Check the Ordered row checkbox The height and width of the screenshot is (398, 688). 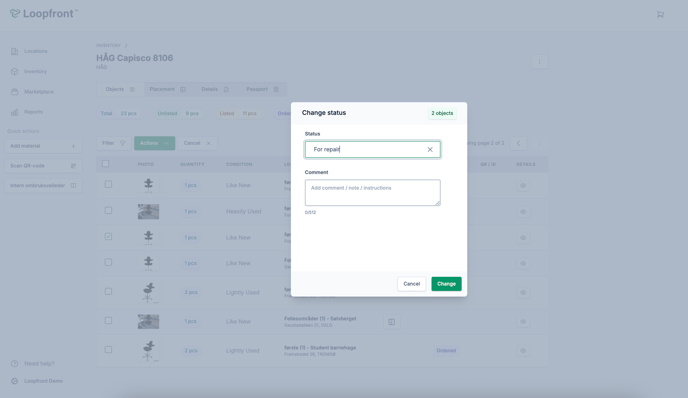(108, 350)
